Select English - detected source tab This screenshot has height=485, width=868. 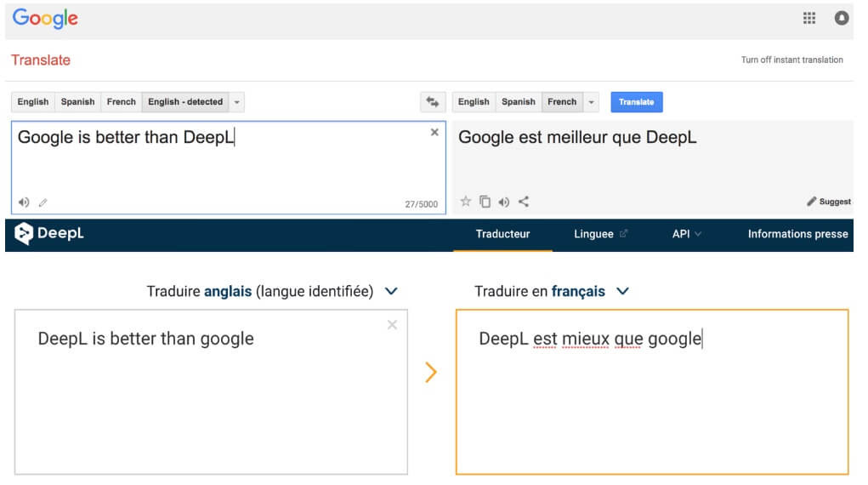click(185, 102)
